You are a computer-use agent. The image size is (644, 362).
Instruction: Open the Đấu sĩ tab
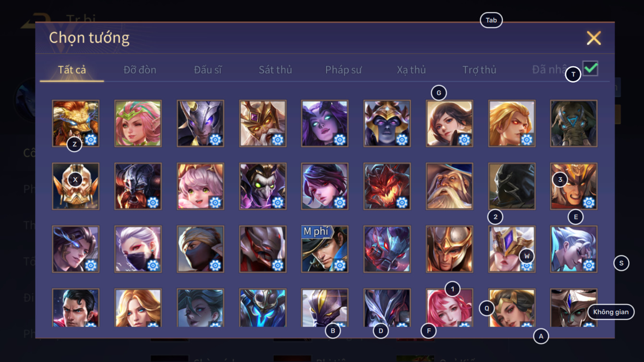208,70
